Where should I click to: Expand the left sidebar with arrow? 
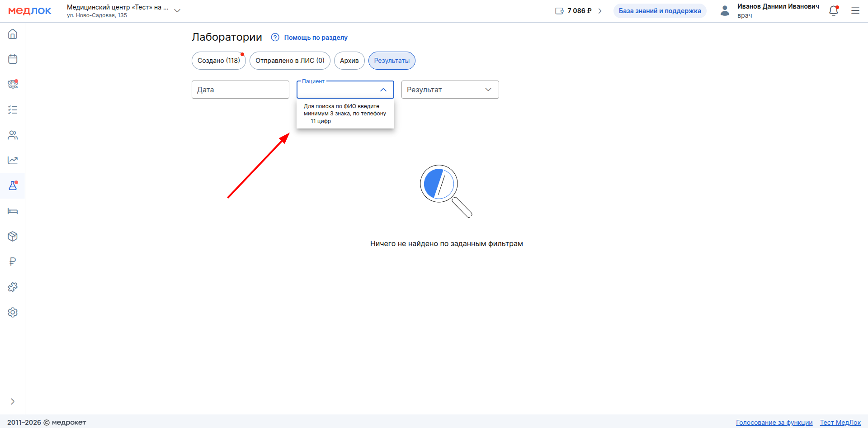pos(13,401)
